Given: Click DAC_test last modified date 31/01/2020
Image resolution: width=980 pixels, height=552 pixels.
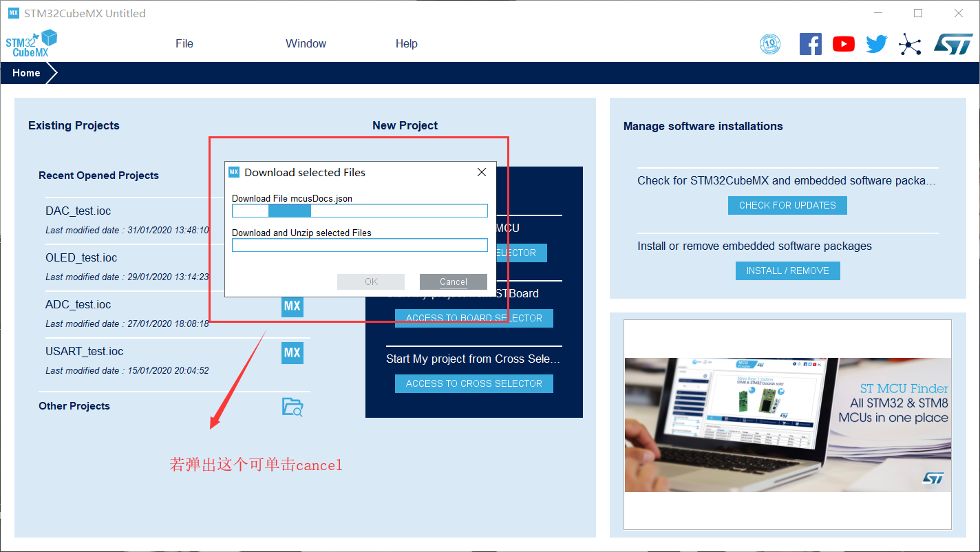Looking at the screenshot, I should pyautogui.click(x=127, y=230).
